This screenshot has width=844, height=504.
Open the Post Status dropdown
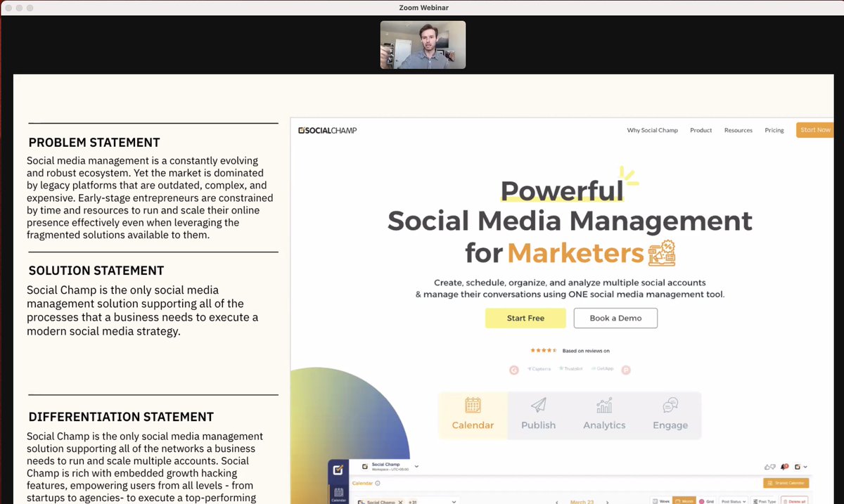[x=733, y=501]
